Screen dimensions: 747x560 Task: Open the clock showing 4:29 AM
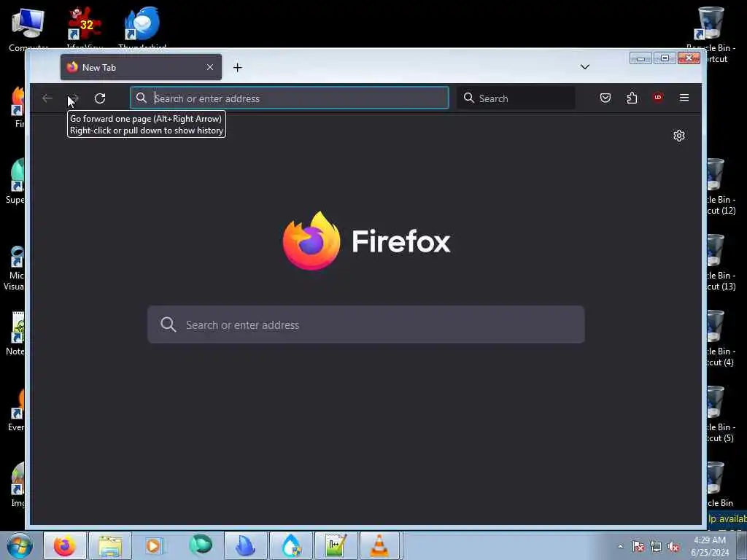pyautogui.click(x=709, y=546)
